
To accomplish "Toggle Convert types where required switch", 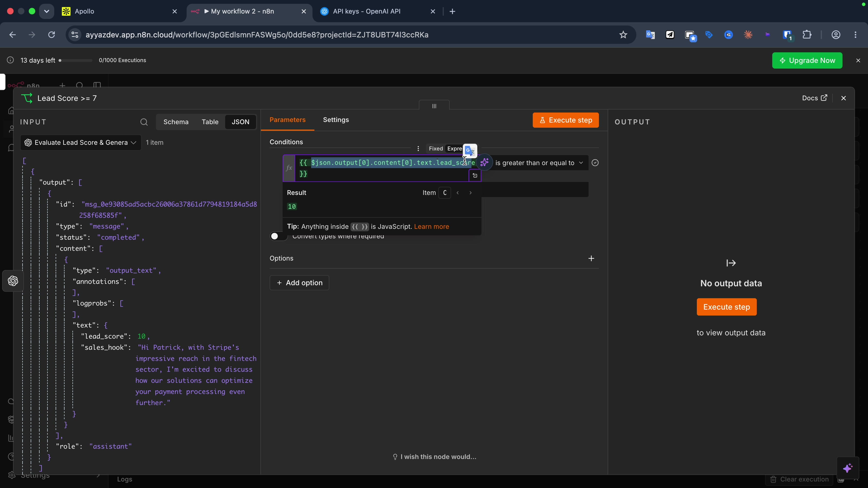I will (x=278, y=236).
